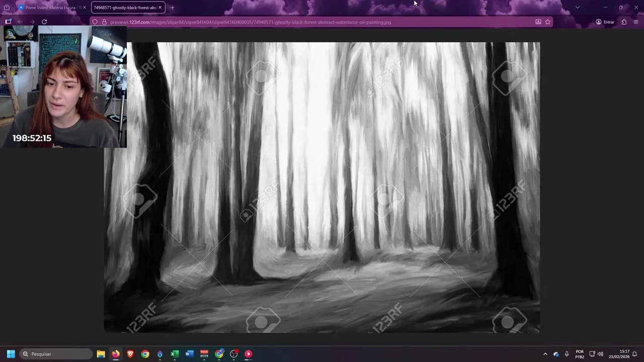Launch Brave browser from taskbar

[130, 354]
